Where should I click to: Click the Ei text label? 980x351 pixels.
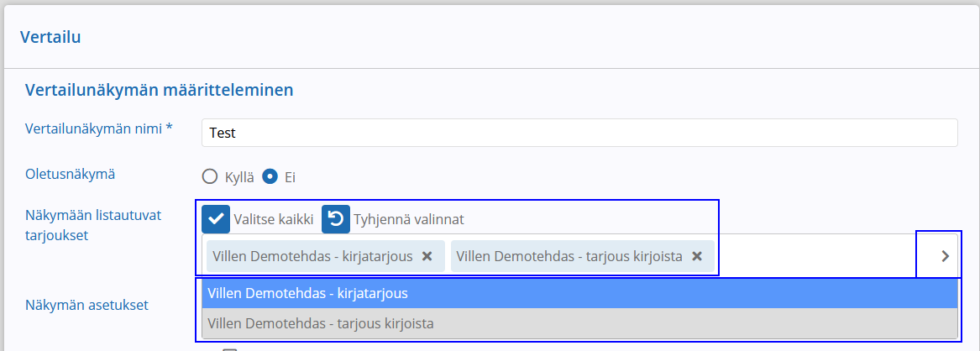pos(290,177)
